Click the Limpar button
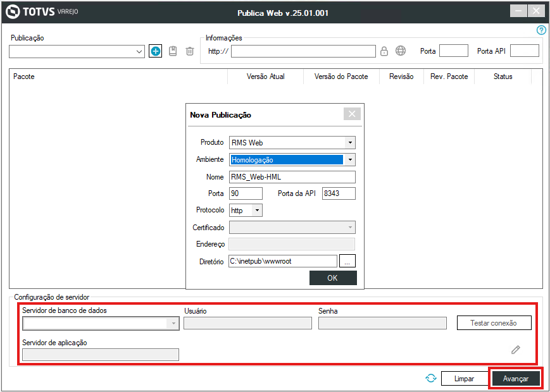 (464, 379)
